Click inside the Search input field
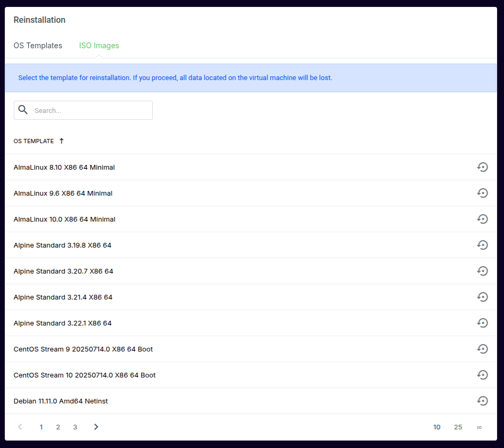This screenshot has height=448, width=504. pyautogui.click(x=90, y=110)
